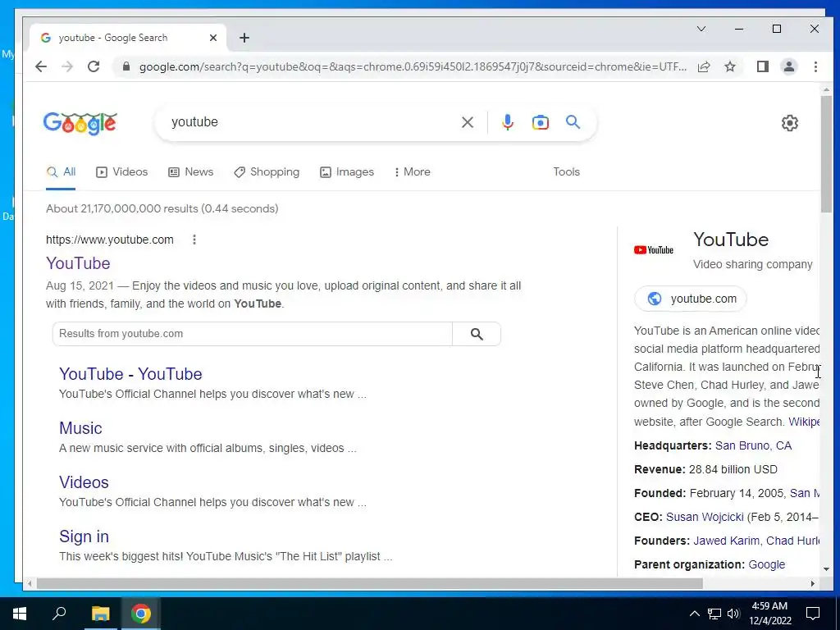Click the Results from youtube.com field
The image size is (840, 630).
point(253,334)
